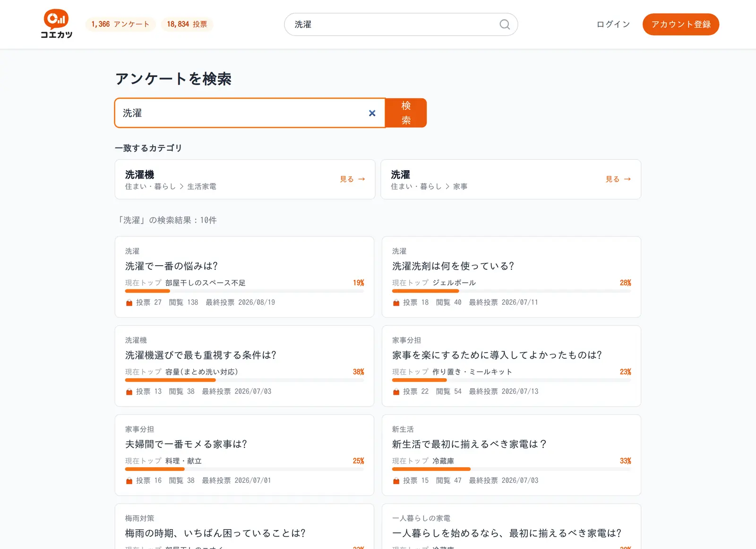
Task: Click the コエカツ logo icon
Action: 56,24
